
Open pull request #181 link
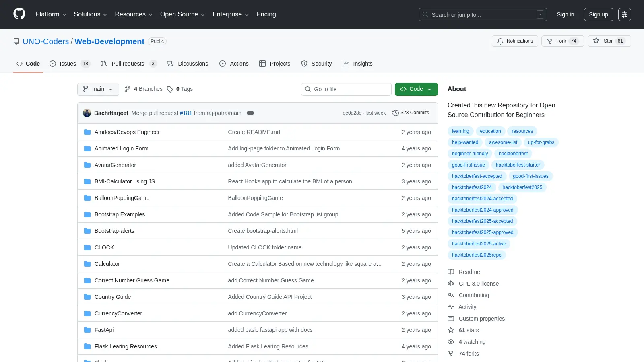[x=186, y=113]
